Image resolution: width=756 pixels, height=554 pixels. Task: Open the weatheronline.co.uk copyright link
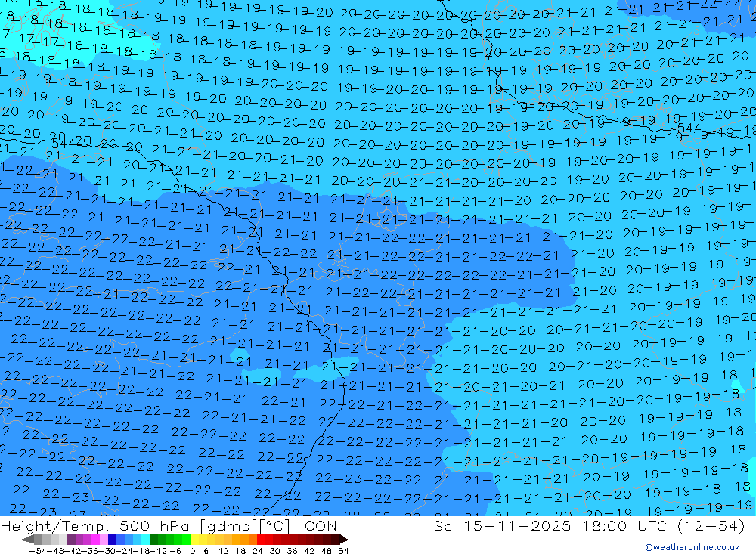[692, 547]
